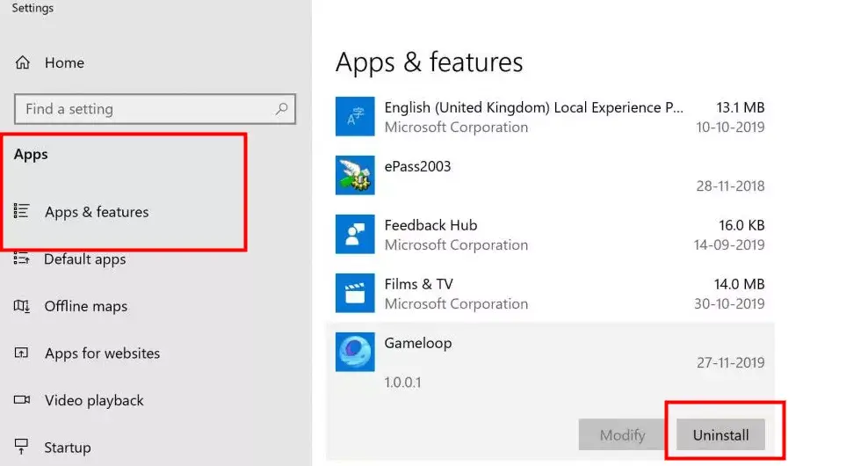Click the Apps for websites icon
Image resolution: width=868 pixels, height=466 pixels.
coord(22,353)
